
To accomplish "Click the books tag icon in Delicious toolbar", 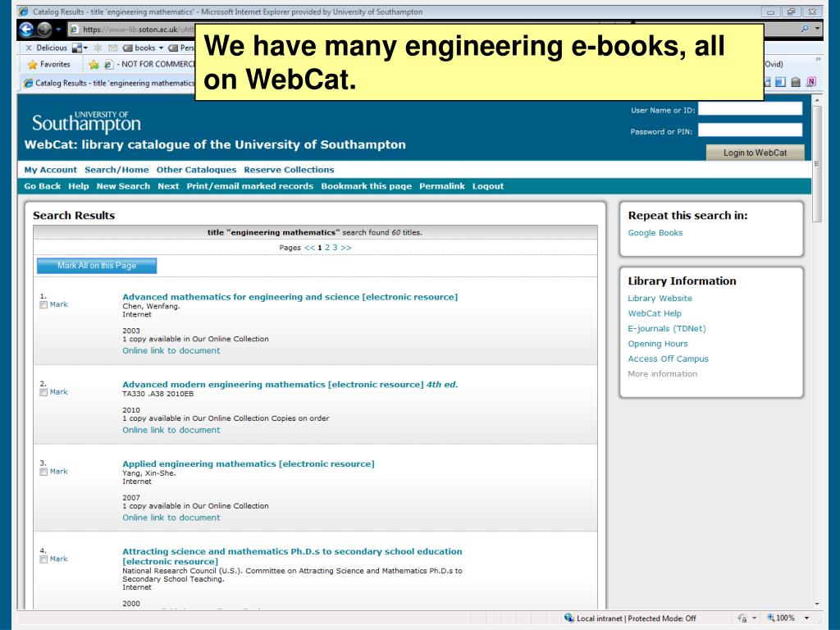I will pyautogui.click(x=127, y=48).
